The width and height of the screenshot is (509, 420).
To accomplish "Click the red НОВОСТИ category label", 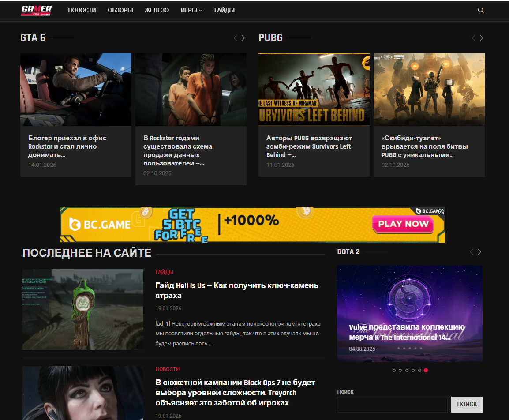I will pos(167,369).
